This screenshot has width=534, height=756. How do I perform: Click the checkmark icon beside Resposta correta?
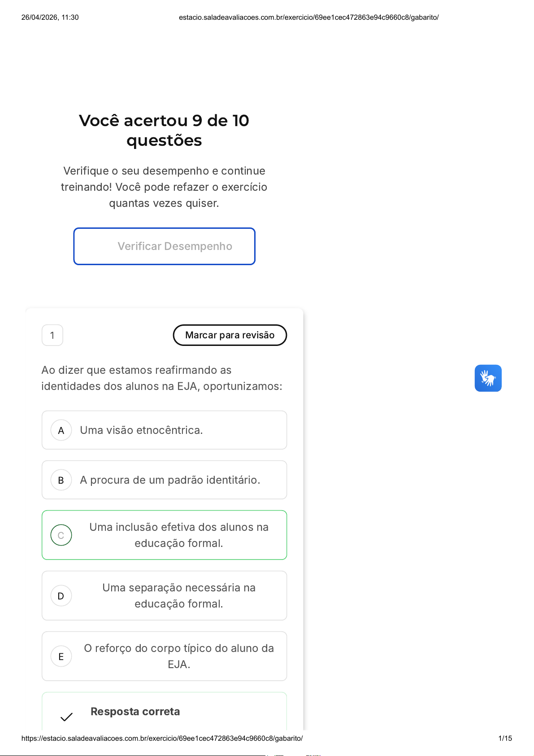pyautogui.click(x=66, y=717)
